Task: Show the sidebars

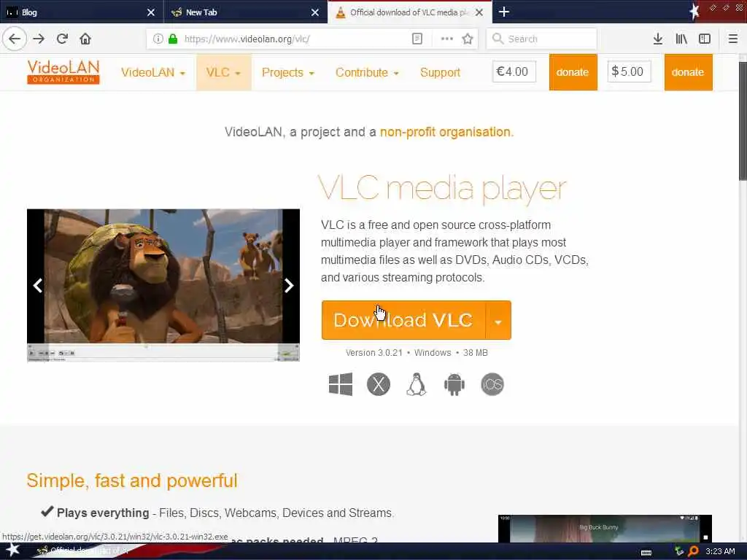Action: pyautogui.click(x=705, y=39)
